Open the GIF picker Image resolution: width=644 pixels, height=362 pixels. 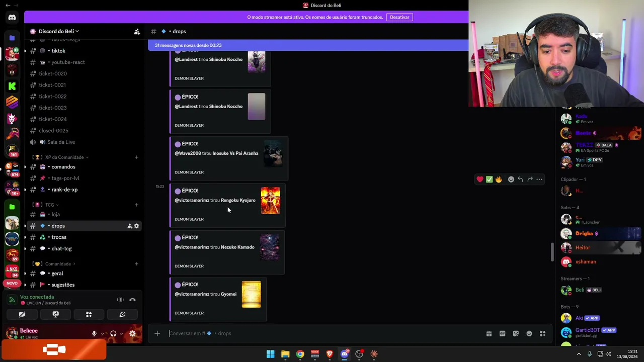pos(502,333)
